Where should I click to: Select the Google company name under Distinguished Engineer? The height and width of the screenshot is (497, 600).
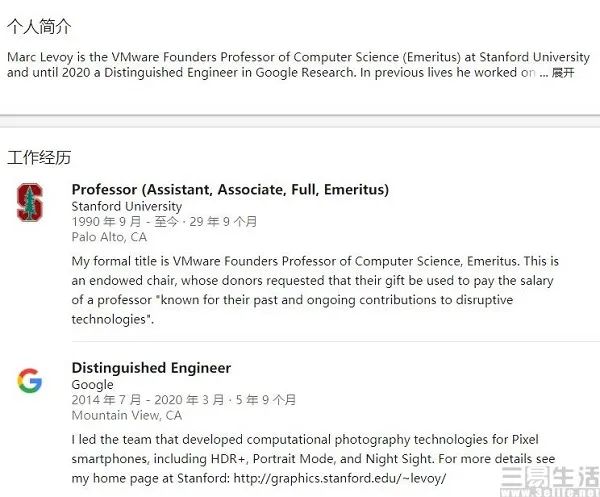(93, 385)
